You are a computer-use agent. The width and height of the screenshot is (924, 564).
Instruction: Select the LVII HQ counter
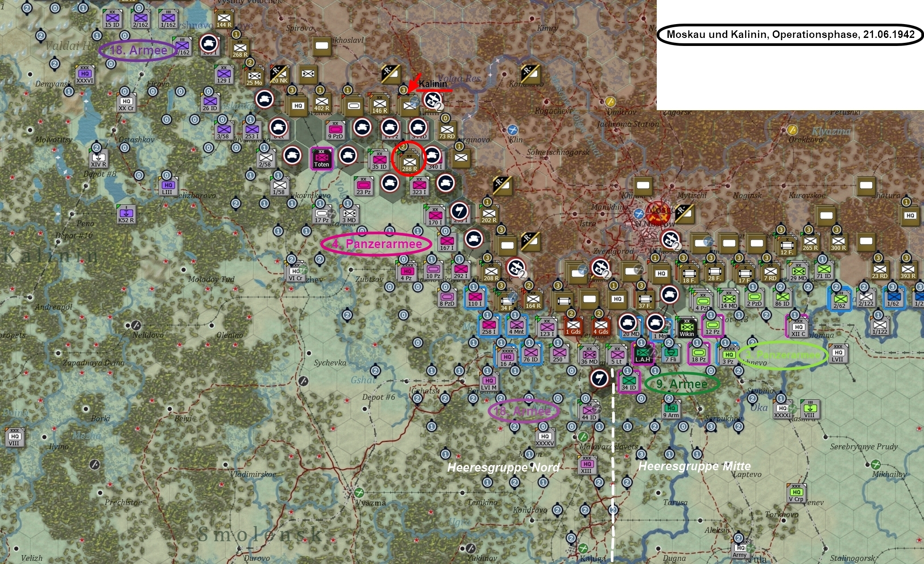click(x=837, y=354)
